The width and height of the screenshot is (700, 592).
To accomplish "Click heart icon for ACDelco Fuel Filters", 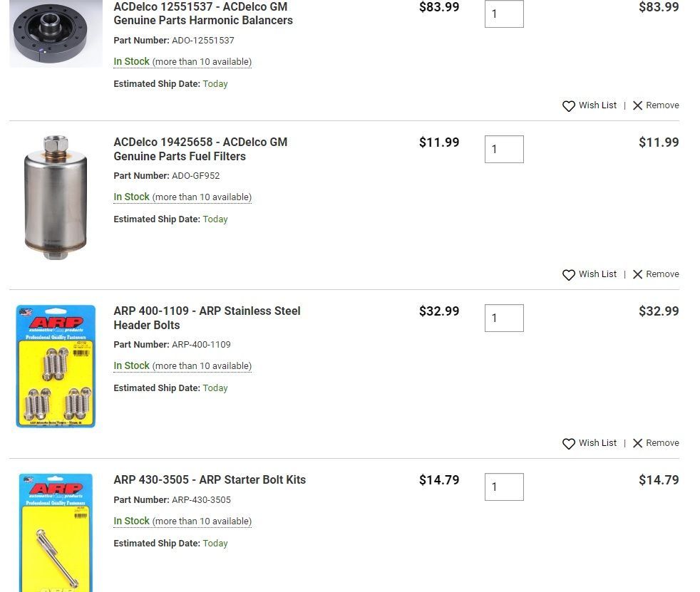I will (x=569, y=275).
